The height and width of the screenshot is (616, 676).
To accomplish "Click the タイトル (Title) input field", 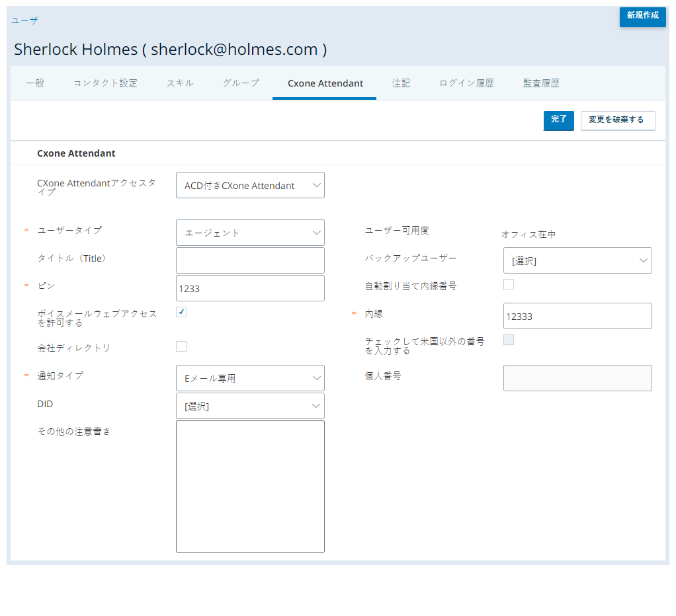I will (250, 260).
